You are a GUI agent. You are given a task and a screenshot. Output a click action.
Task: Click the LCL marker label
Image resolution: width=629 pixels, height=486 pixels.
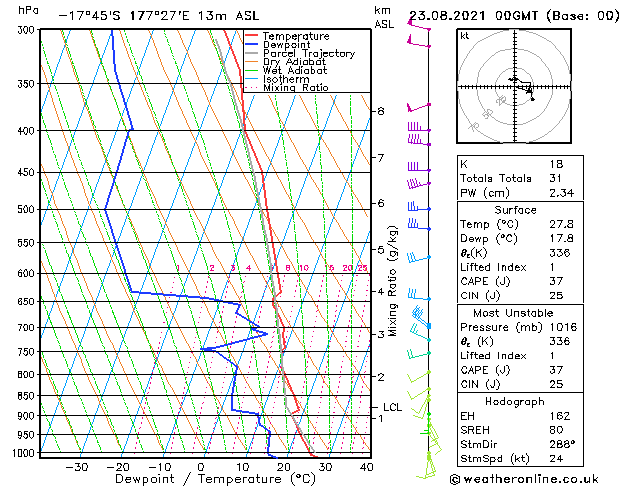coord(392,407)
